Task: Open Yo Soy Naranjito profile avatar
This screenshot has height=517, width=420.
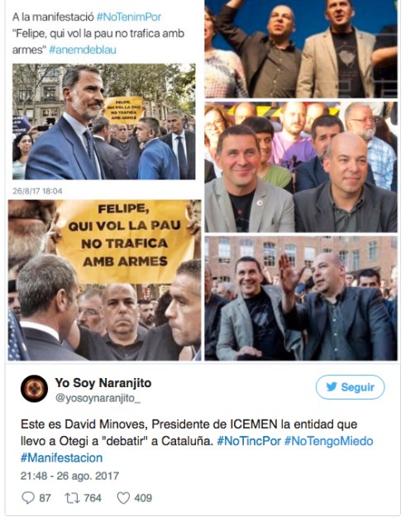Action: (x=34, y=389)
